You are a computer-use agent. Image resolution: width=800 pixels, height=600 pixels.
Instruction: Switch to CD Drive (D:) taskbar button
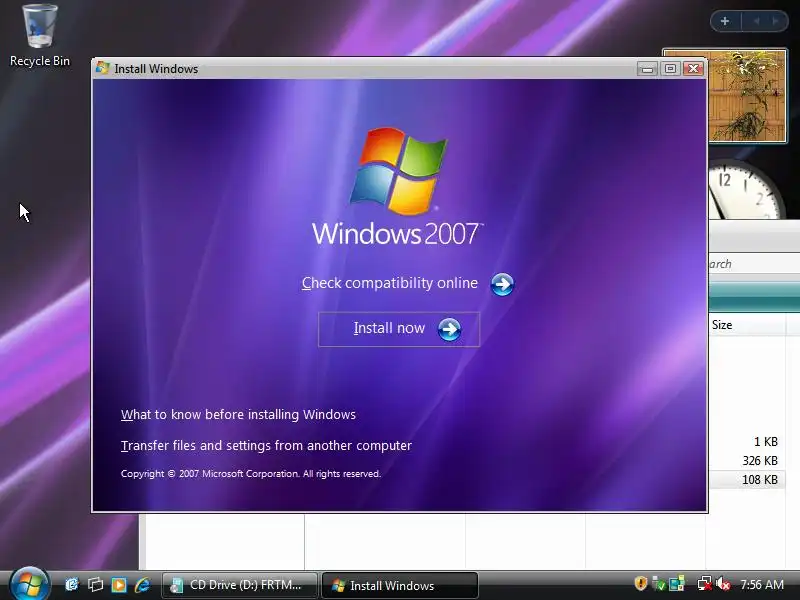point(240,585)
